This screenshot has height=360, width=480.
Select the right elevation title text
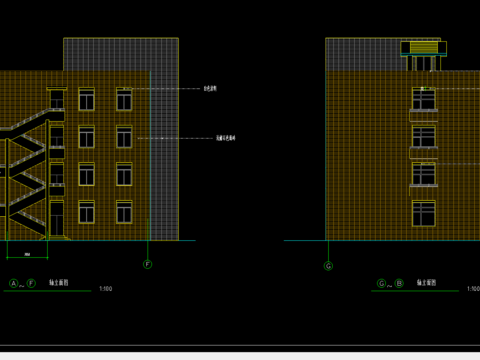point(426,283)
